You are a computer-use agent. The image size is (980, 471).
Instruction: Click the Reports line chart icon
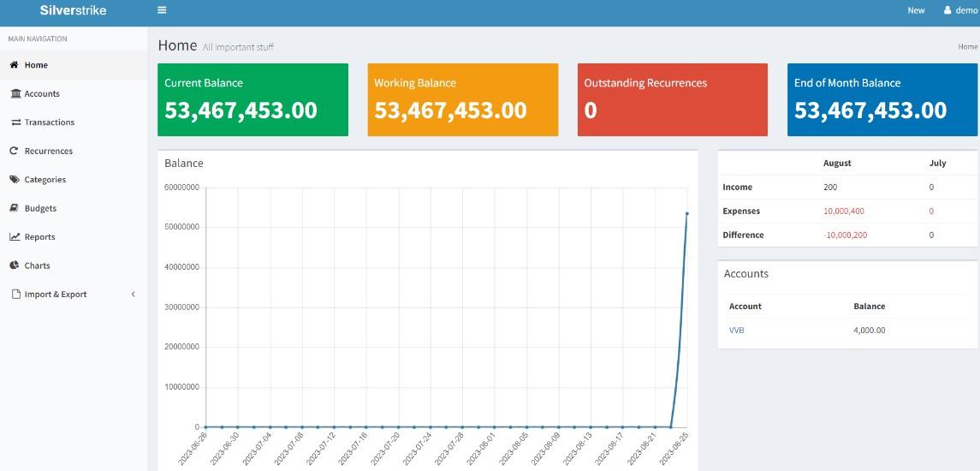[15, 237]
